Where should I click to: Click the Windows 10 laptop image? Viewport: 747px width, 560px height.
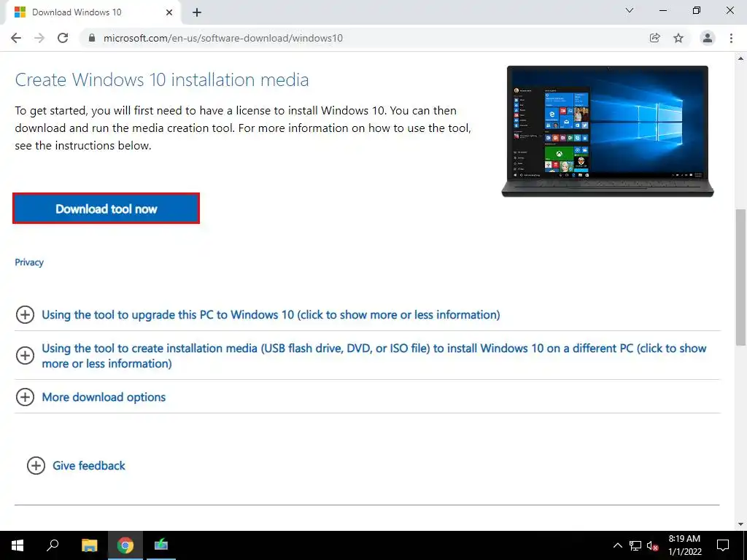[608, 131]
